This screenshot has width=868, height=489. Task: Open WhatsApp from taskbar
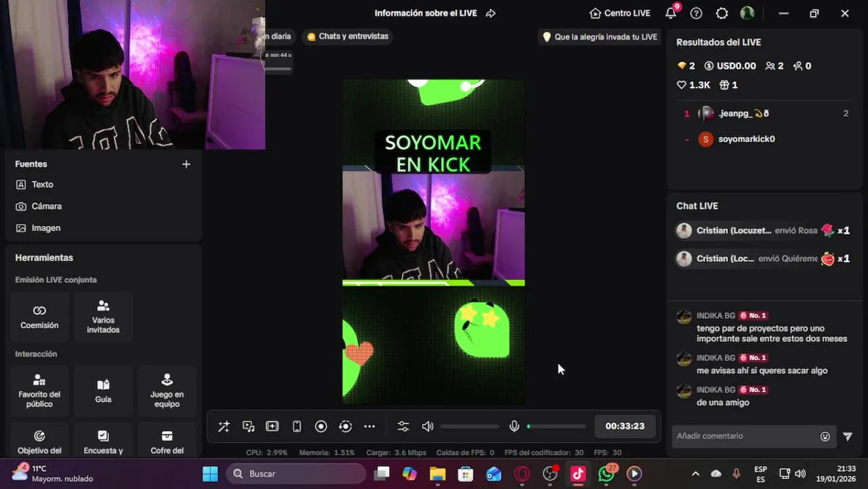(607, 474)
